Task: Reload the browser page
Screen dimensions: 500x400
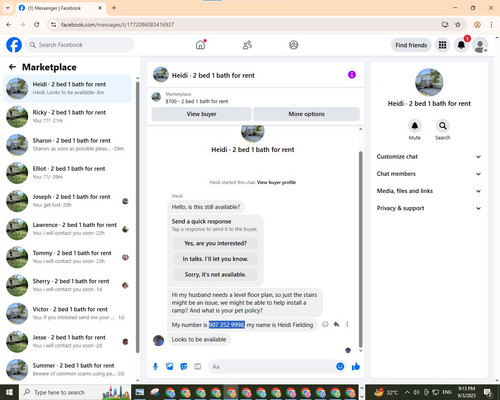Action: point(37,24)
